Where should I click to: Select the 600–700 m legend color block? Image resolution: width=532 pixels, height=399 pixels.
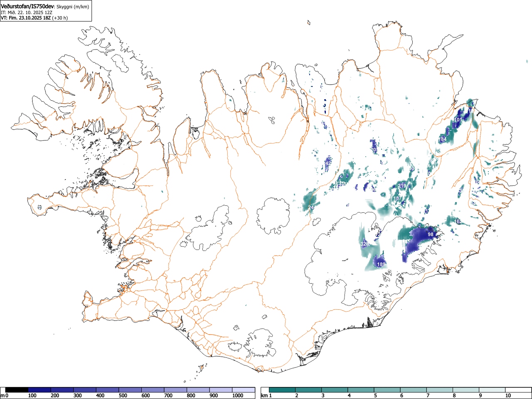(x=153, y=390)
